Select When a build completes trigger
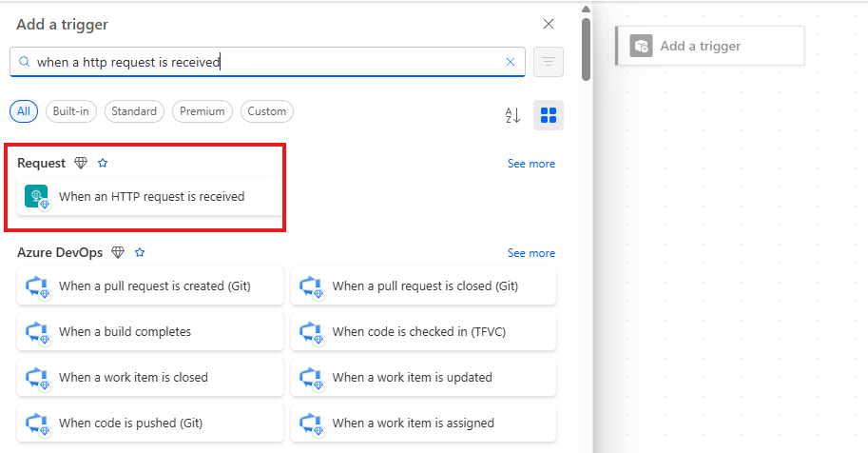The width and height of the screenshot is (868, 453). coord(150,331)
